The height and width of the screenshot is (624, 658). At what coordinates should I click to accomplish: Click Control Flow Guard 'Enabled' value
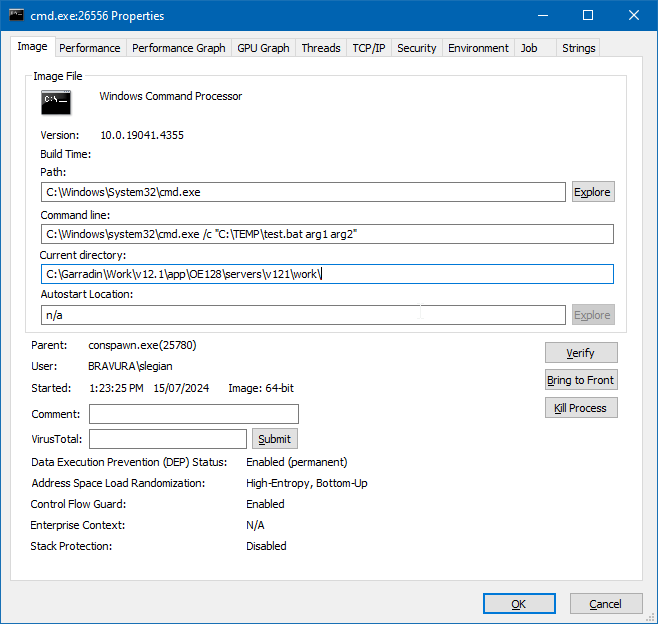tap(265, 504)
